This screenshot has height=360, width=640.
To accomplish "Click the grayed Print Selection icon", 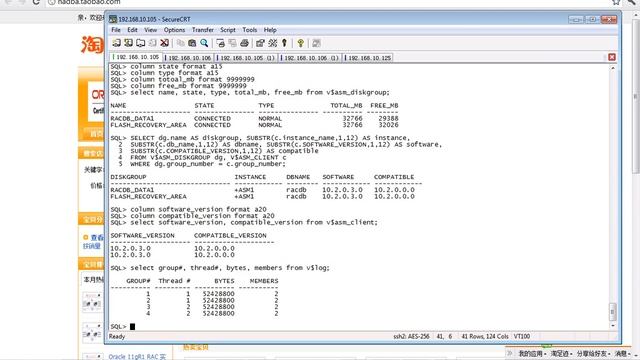I will [x=232, y=43].
